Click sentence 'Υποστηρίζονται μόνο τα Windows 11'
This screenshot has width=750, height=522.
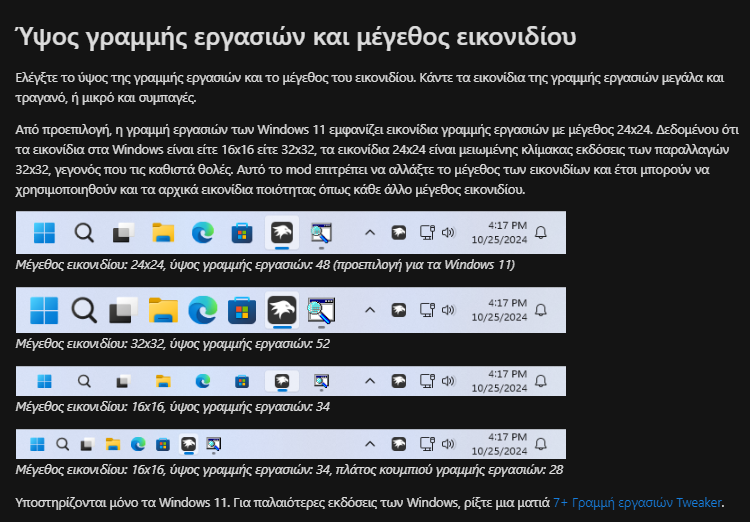pyautogui.click(x=123, y=502)
